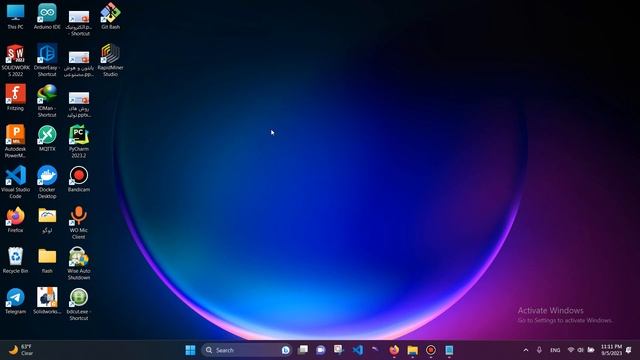This screenshot has height=360, width=640.
Task: Select the flash folder on desktop
Action: point(47,260)
